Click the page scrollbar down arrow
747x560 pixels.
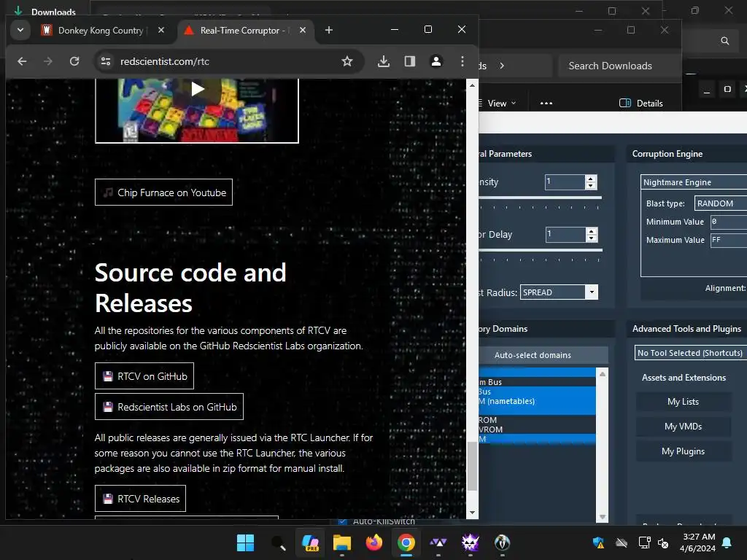472,513
